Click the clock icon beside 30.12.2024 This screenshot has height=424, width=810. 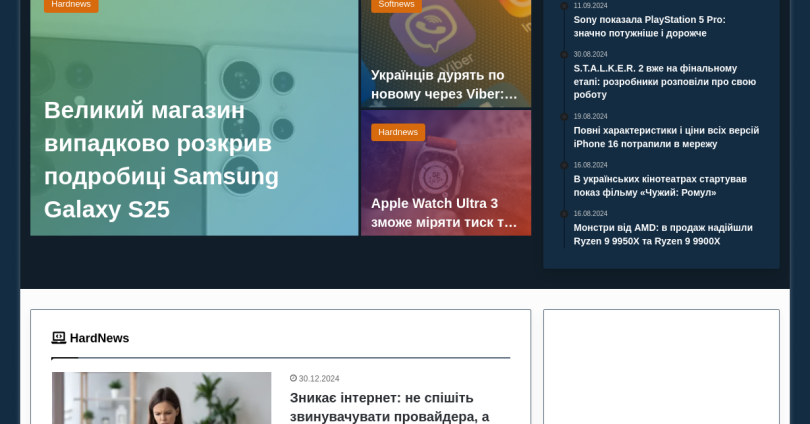293,378
